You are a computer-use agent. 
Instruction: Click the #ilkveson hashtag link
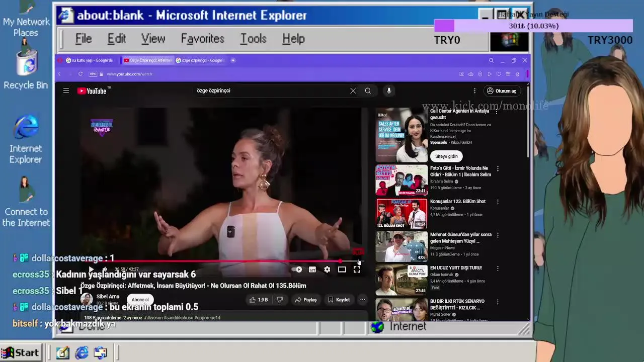tap(153, 318)
